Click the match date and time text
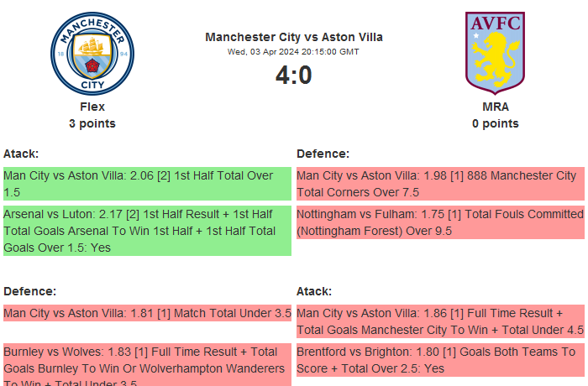 pyautogui.click(x=294, y=51)
